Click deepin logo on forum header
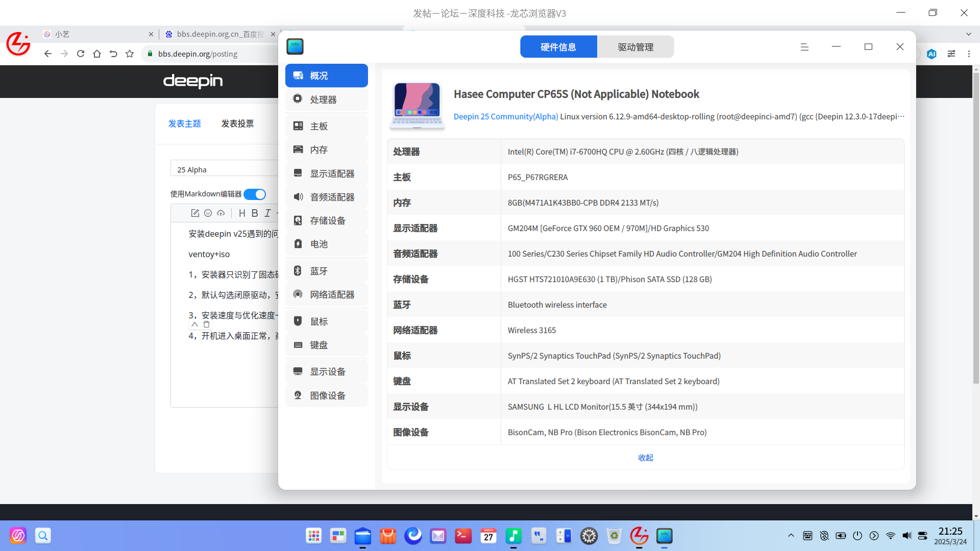This screenshot has height=551, width=980. coord(193,81)
